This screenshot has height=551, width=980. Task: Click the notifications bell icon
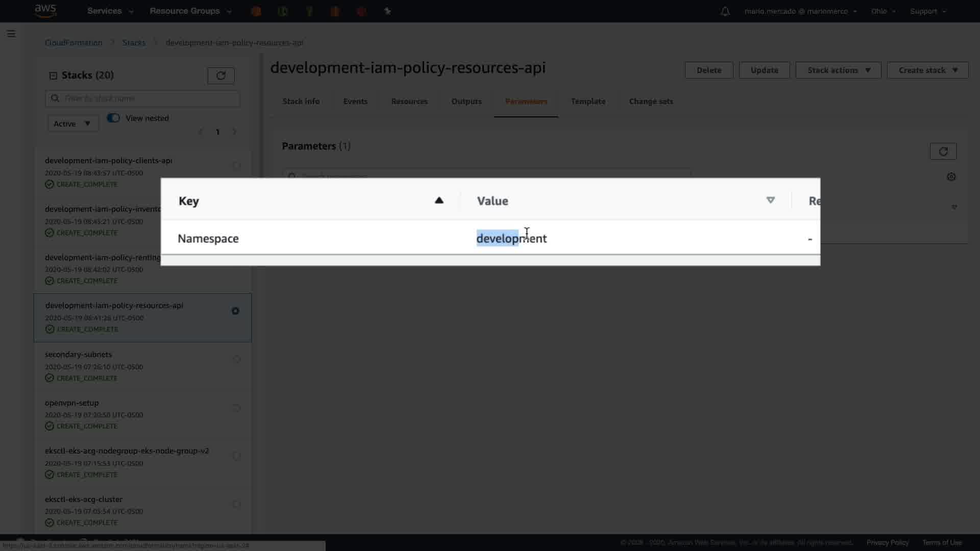point(725,11)
